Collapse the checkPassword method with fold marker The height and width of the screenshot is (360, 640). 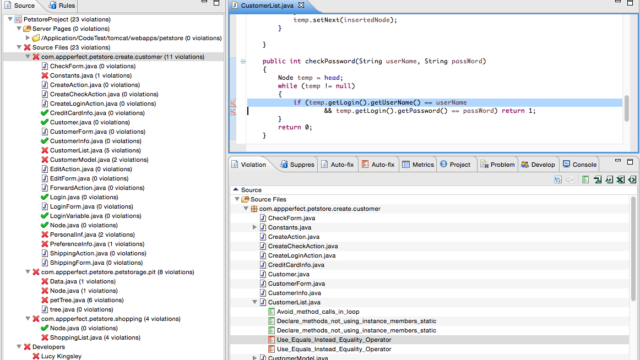[x=243, y=61]
